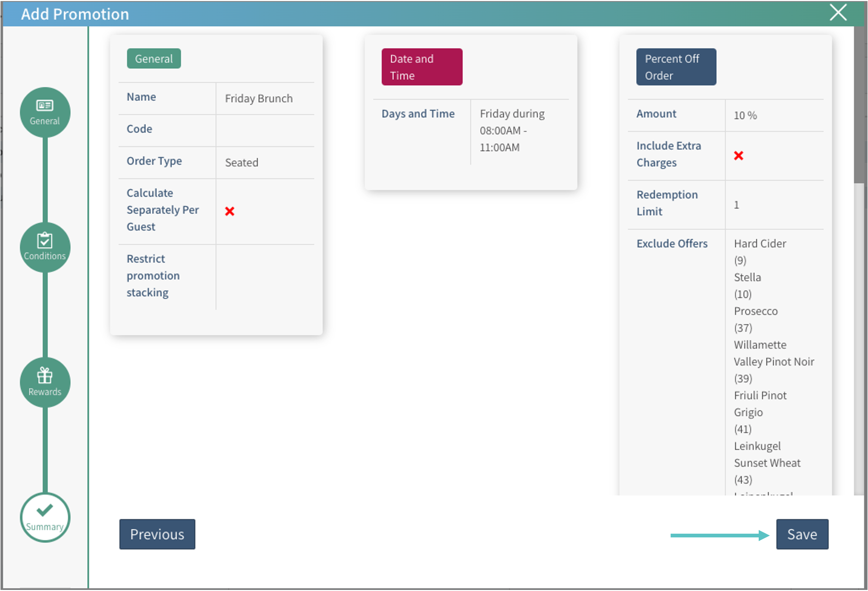Click the Seated order type value

pos(241,162)
